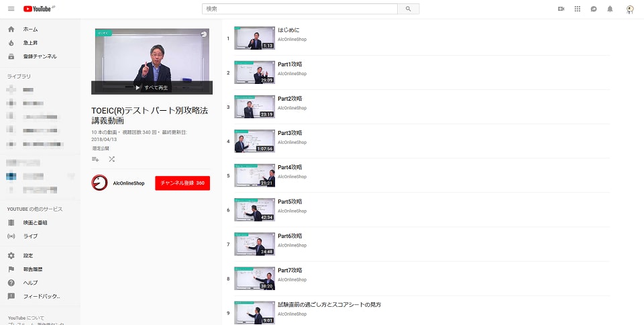Click the 登録チャンネル subscriptions icon
Viewport: 644px width, 325px height.
click(x=11, y=56)
